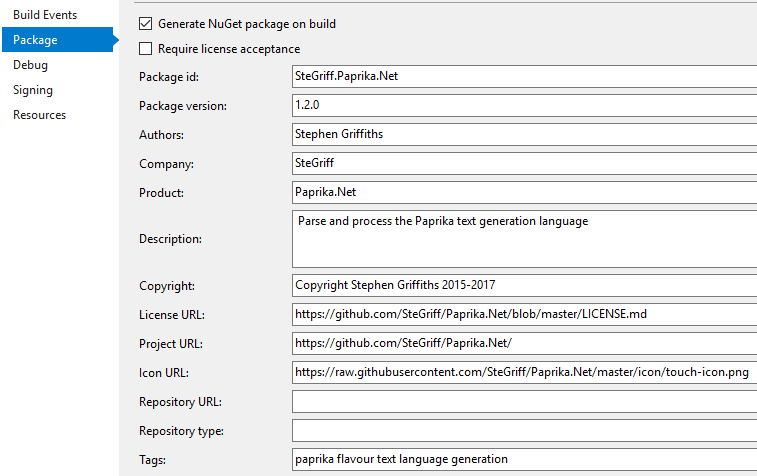Click the Product field showing Paprika.Net
Image resolution: width=757 pixels, height=476 pixels.
point(524,192)
